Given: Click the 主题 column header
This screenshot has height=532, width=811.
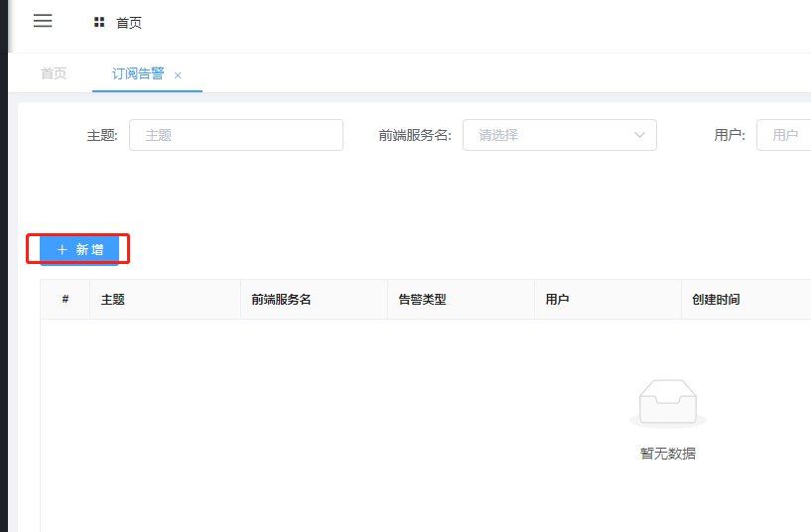Looking at the screenshot, I should click(165, 300).
